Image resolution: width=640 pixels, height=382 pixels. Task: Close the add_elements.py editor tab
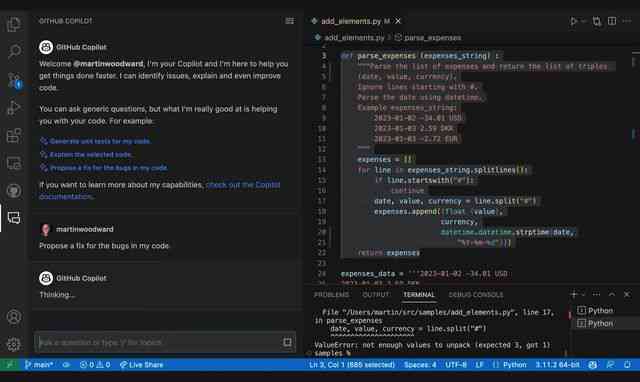[x=398, y=21]
